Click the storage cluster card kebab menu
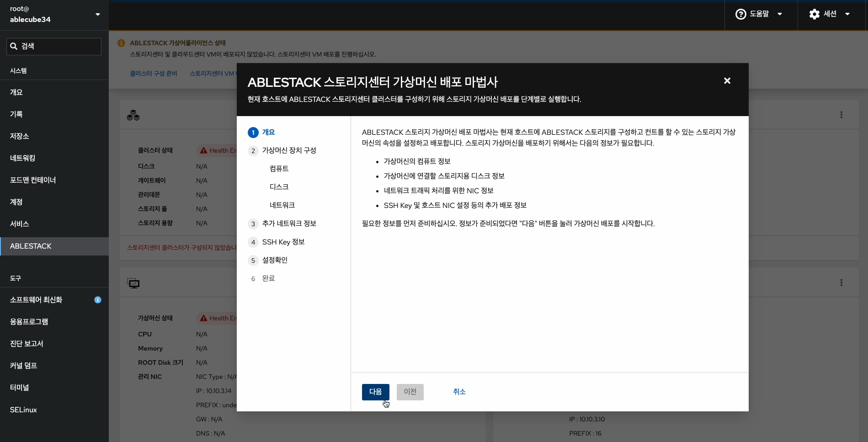Screen dimensions: 868x442 tap(841, 115)
